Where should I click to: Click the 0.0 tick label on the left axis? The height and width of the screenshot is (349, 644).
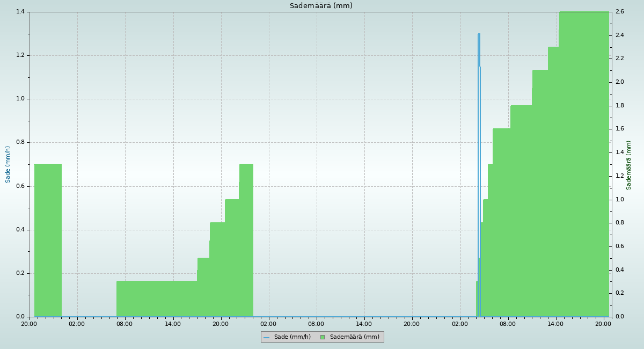pos(21,317)
